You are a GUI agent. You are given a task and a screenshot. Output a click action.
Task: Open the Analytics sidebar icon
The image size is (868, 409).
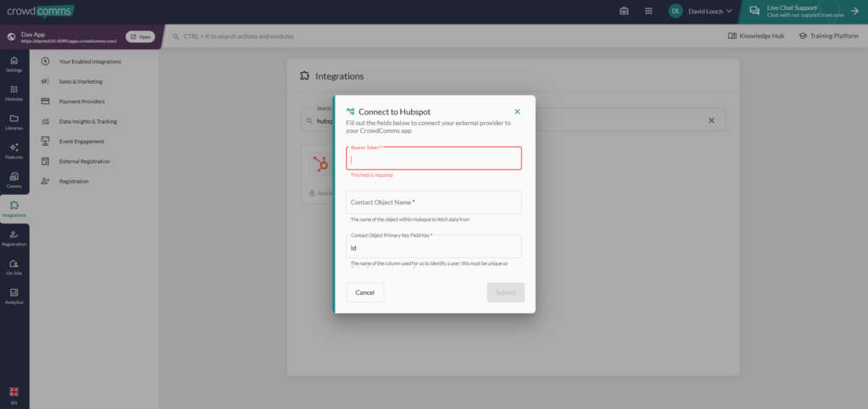coord(14,296)
